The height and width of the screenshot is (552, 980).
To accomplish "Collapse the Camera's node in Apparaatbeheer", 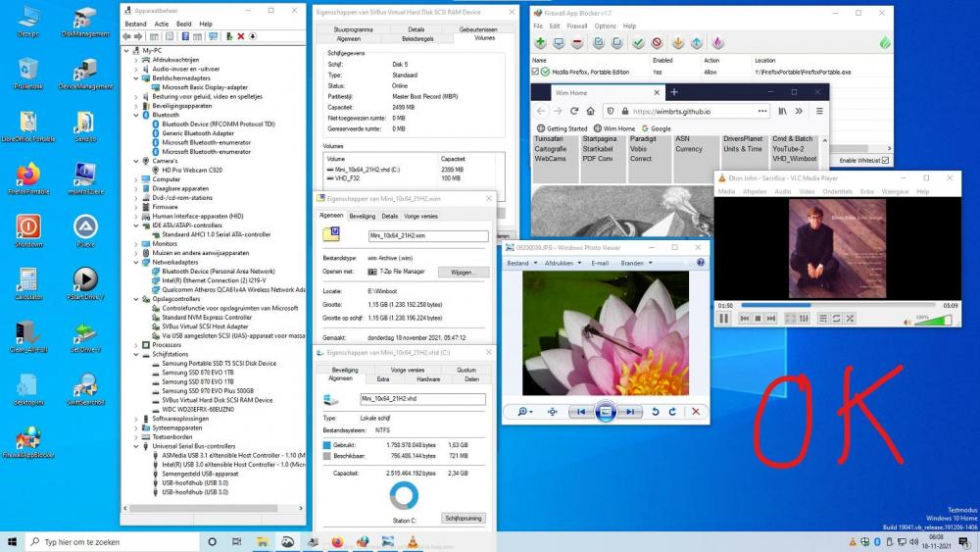I will click(x=136, y=161).
